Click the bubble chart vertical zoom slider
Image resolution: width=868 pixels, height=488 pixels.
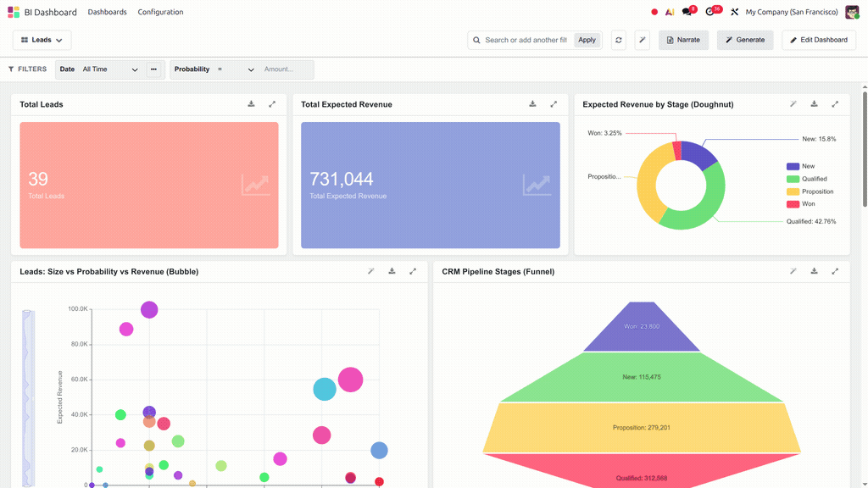pyautogui.click(x=28, y=398)
